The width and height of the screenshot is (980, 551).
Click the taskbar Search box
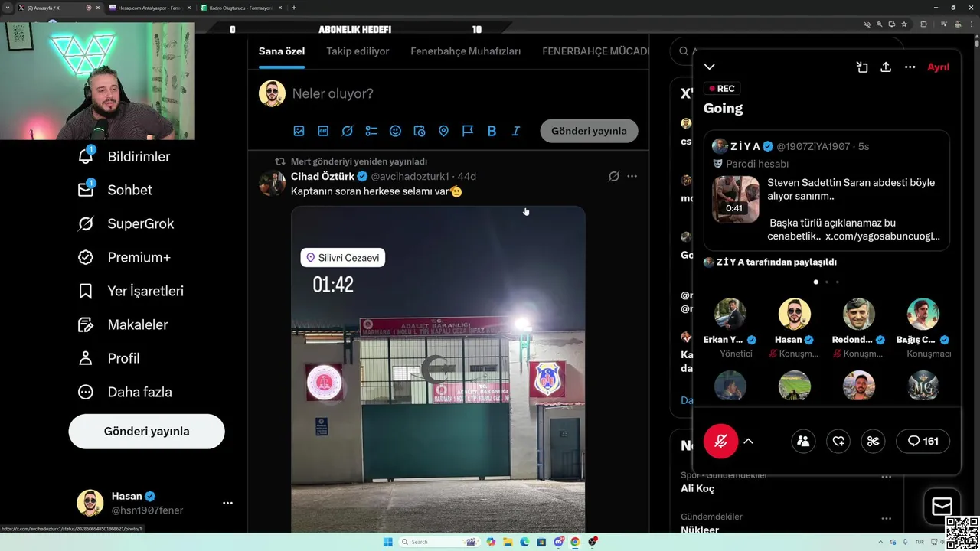(x=438, y=542)
